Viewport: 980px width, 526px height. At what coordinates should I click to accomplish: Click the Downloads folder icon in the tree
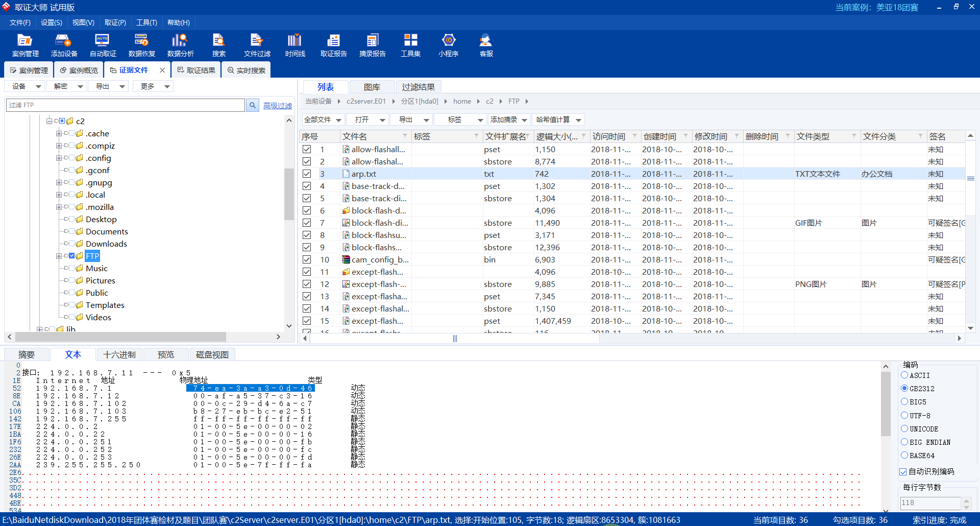tap(79, 244)
